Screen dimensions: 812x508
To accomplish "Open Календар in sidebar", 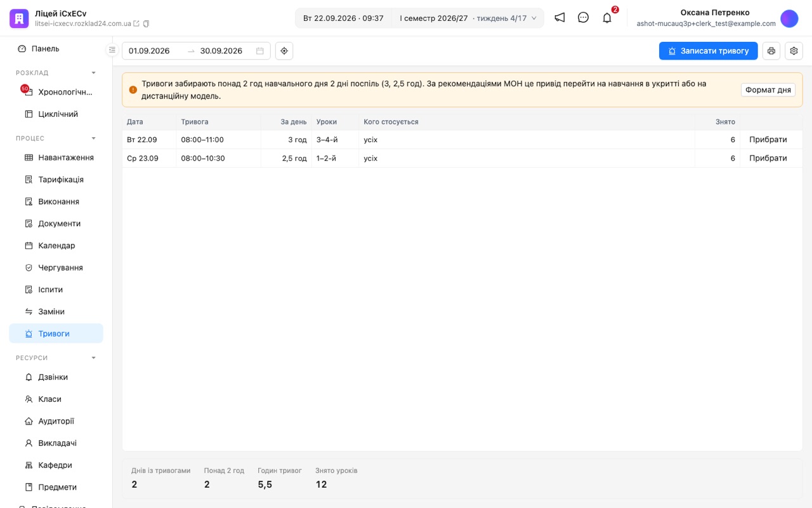I will [x=56, y=246].
